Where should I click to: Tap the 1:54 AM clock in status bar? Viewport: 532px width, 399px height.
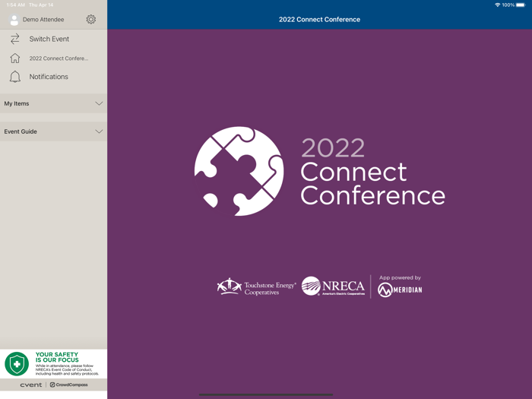coord(15,5)
